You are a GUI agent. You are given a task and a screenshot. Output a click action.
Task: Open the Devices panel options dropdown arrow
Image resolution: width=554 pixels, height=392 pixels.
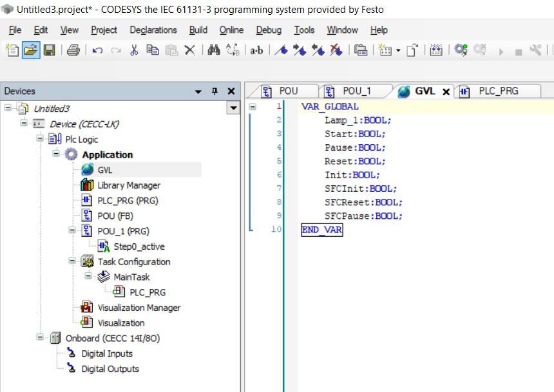tap(198, 92)
